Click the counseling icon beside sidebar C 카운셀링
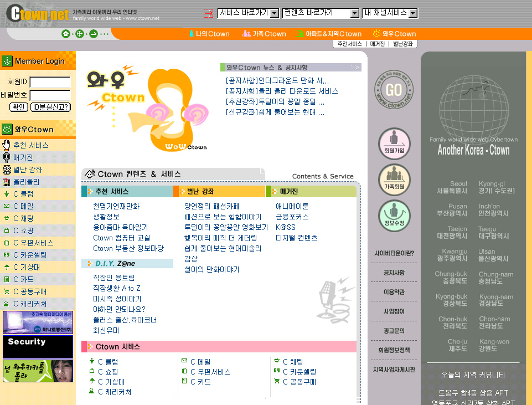The height and width of the screenshot is (405, 532). coord(7,255)
